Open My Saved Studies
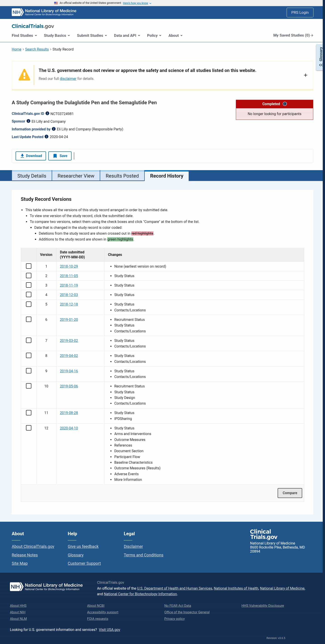 (293, 35)
